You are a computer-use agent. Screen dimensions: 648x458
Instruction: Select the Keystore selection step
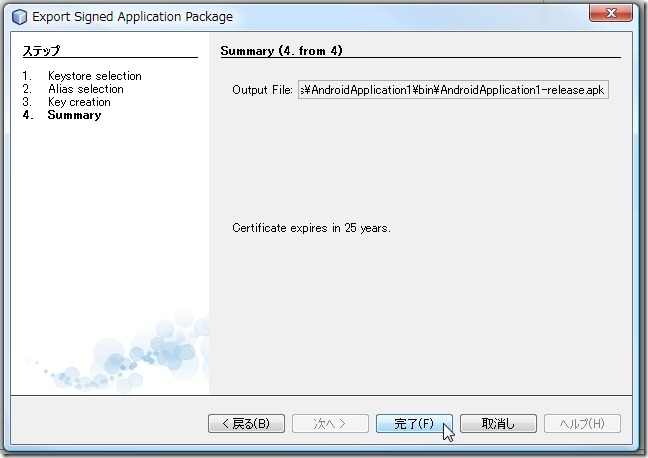click(x=94, y=76)
